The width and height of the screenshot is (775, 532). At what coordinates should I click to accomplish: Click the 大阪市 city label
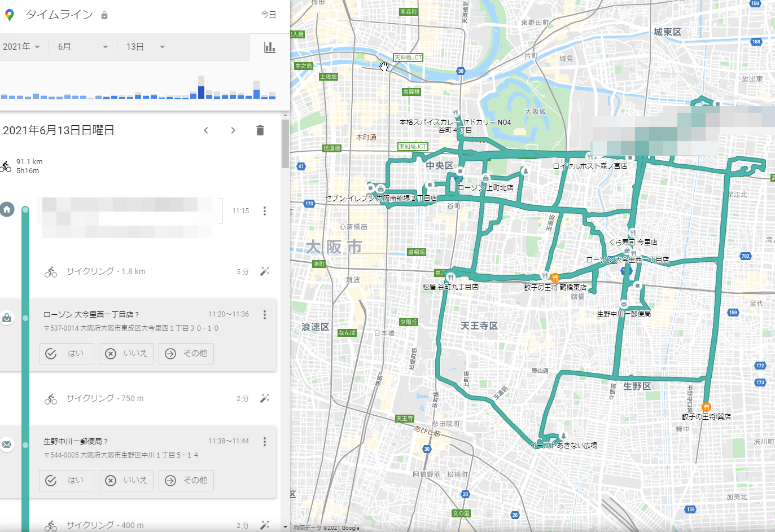[334, 247]
